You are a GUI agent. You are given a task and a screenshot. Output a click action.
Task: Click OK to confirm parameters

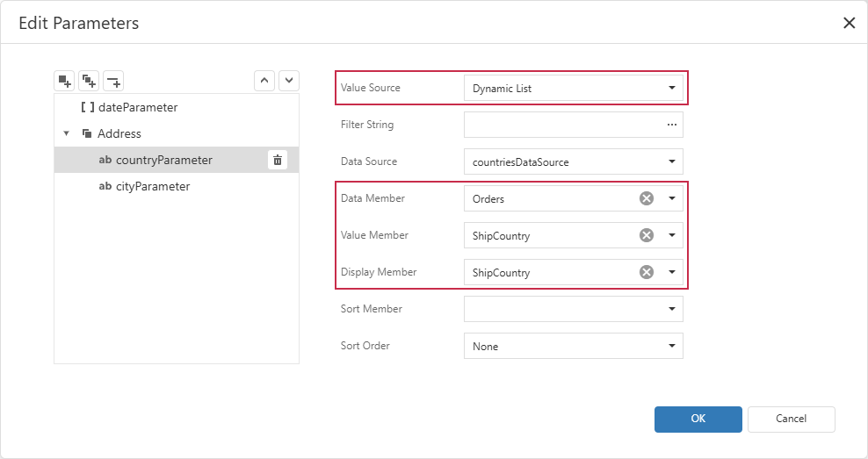(698, 420)
